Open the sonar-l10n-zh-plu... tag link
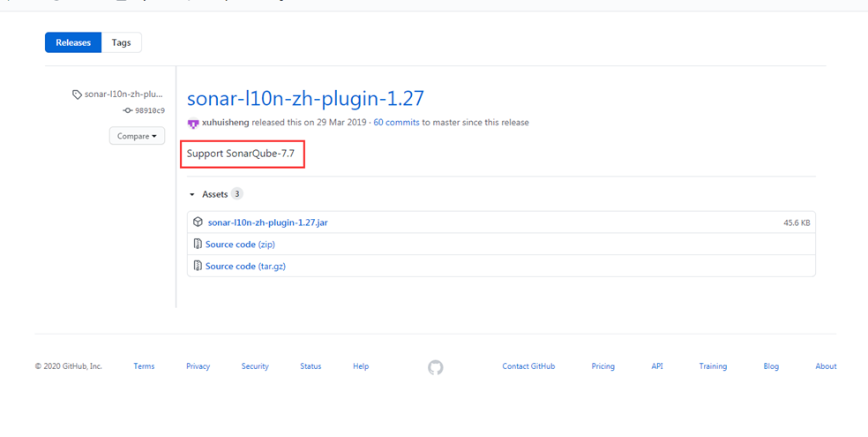Screen dimensions: 868x437 point(124,94)
